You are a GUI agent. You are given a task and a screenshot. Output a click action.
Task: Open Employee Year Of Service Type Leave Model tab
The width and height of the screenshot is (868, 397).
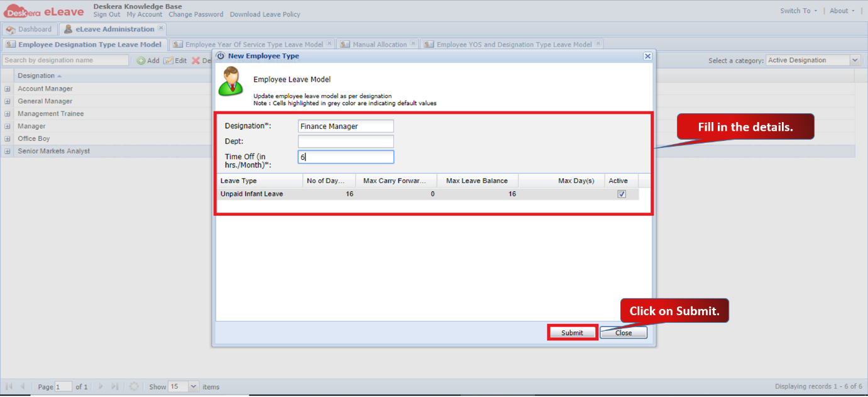pos(253,45)
